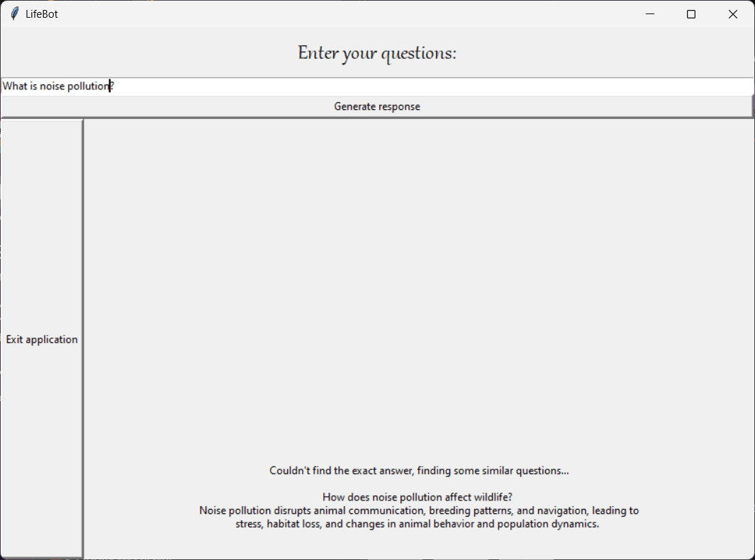The image size is (755, 560).
Task: Click the "Enter your questions:" heading
Action: (377, 53)
